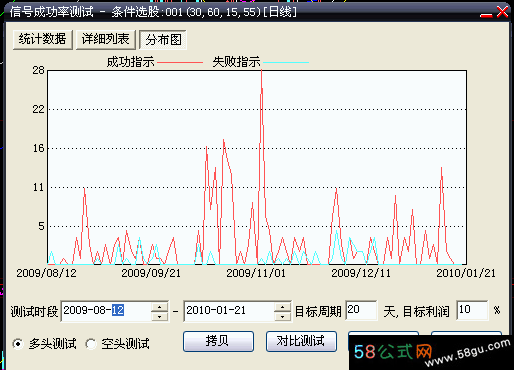Click the 2009/12/11 axis date label
Screen dimensions: 514x370
(x=361, y=273)
